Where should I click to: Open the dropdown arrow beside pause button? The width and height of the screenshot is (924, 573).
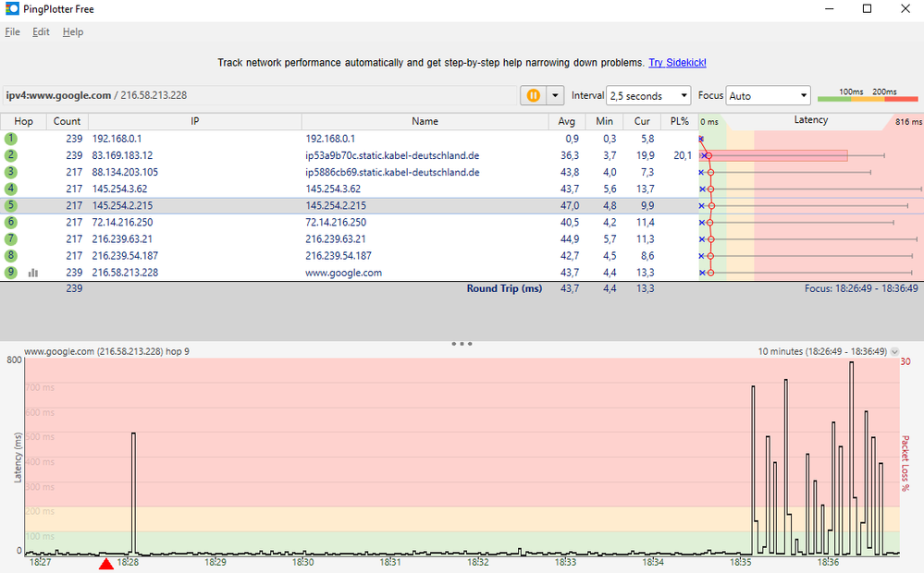coord(555,95)
